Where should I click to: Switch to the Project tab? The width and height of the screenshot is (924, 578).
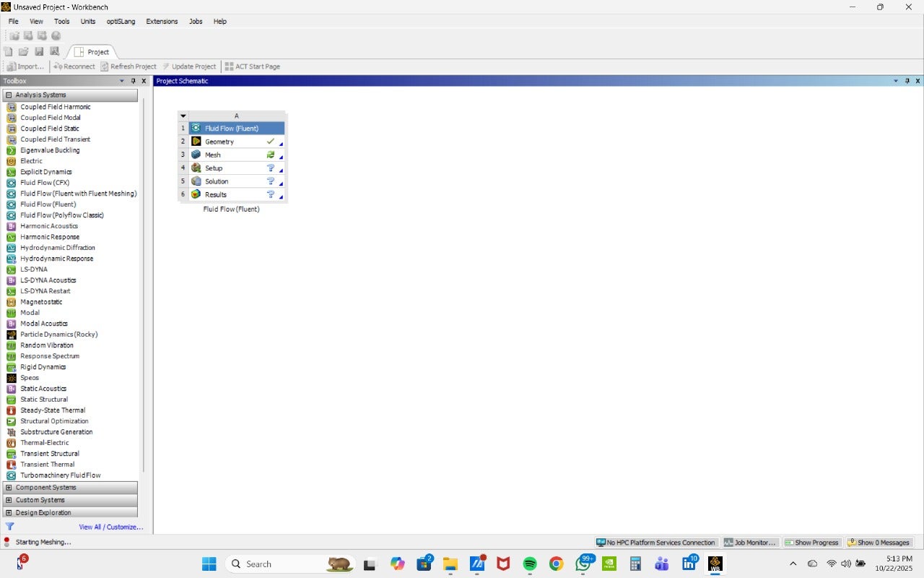92,52
